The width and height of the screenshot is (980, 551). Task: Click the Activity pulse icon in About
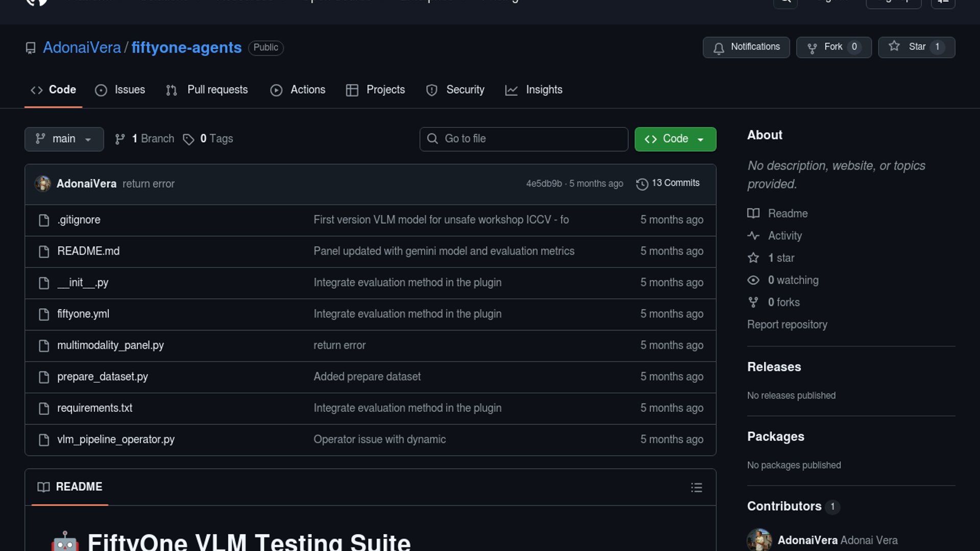click(753, 236)
